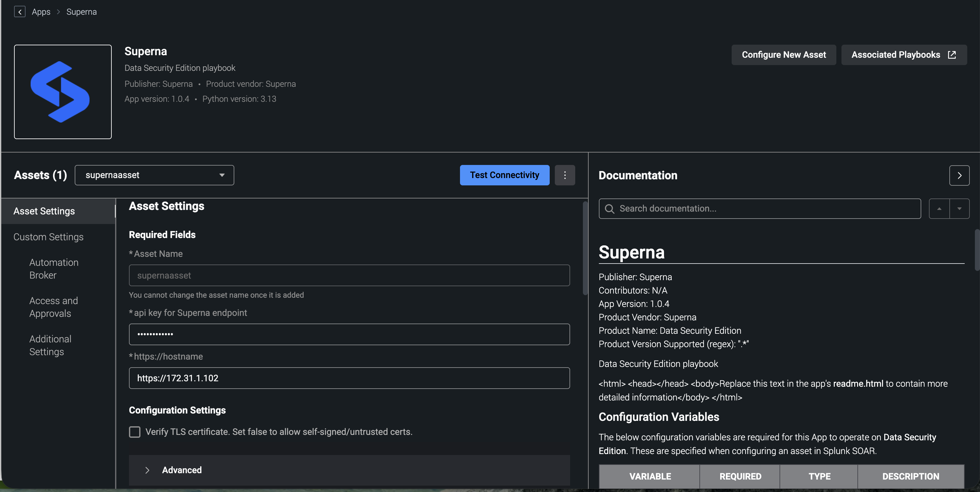The width and height of the screenshot is (980, 492).
Task: Open the three-dot asset options menu
Action: (x=565, y=175)
